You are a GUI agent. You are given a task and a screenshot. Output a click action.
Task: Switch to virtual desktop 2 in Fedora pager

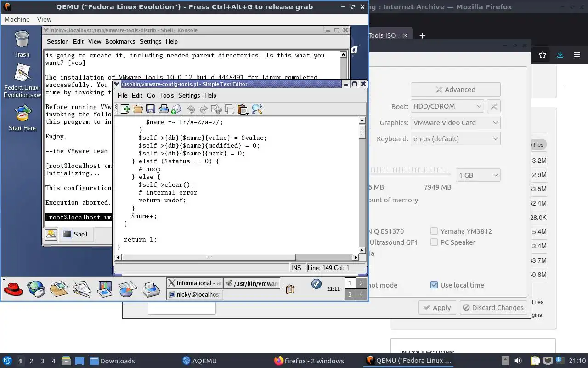(x=361, y=283)
